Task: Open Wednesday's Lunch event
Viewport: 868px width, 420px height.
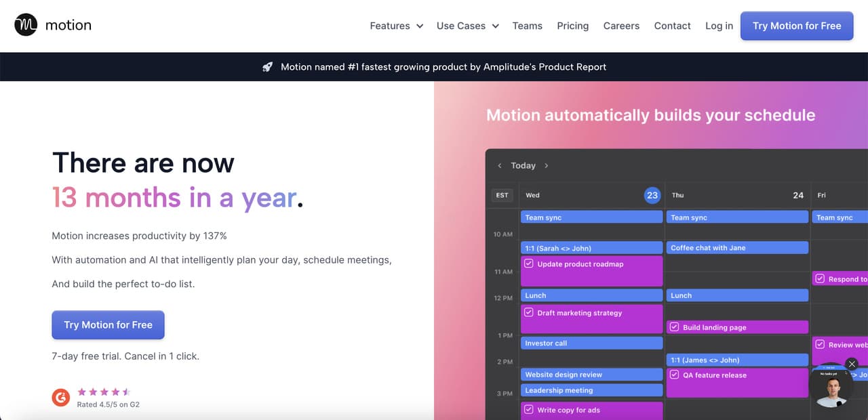Action: click(x=592, y=295)
